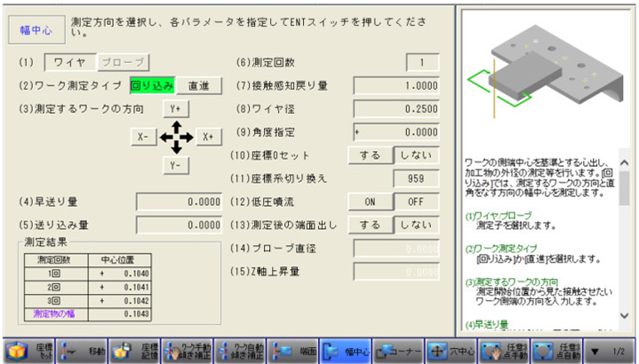The height and width of the screenshot is (364, 639).
Task: Click the 測定物の幅 label in results table
Action: (54, 314)
